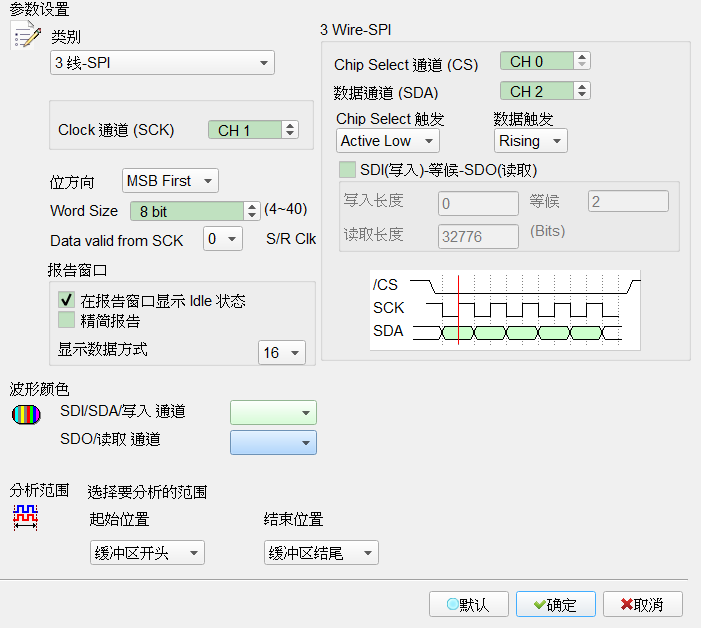Increase Word Size stepper value
The height and width of the screenshot is (628, 701).
(x=252, y=207)
